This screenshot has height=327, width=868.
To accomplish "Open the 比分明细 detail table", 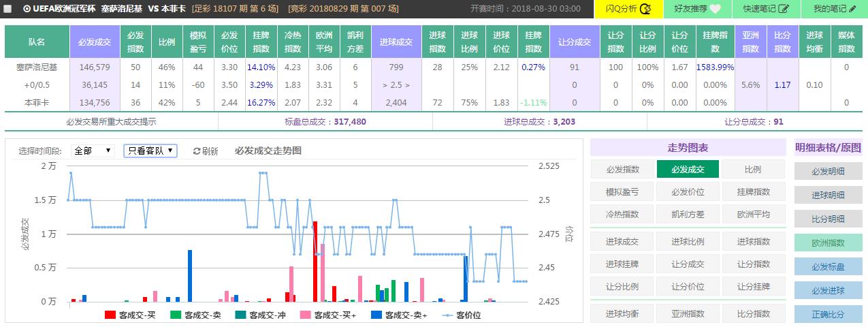I will click(x=828, y=219).
